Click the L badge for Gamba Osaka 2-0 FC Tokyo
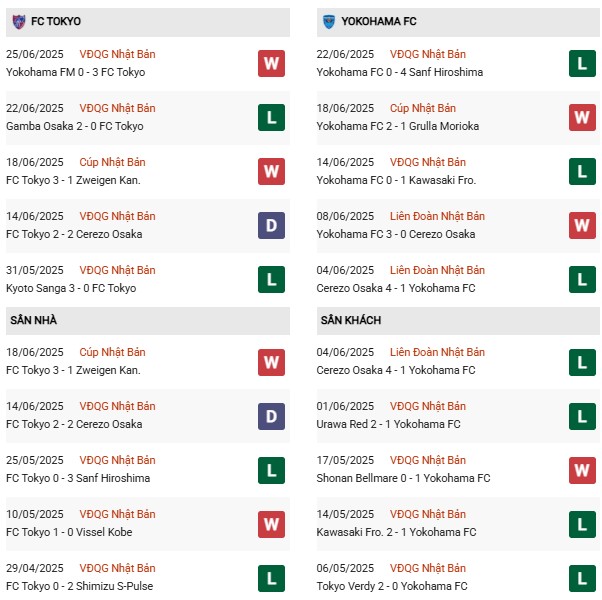 (271, 117)
